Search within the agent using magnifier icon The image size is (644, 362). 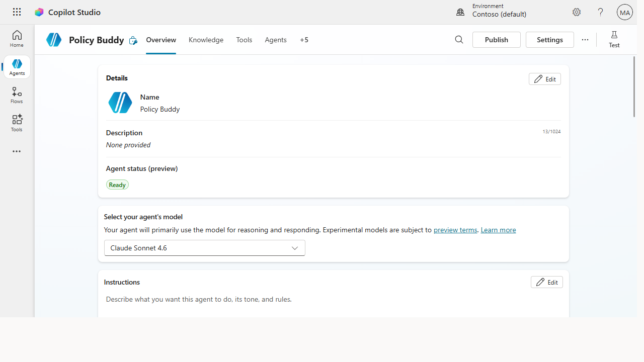coord(459,40)
